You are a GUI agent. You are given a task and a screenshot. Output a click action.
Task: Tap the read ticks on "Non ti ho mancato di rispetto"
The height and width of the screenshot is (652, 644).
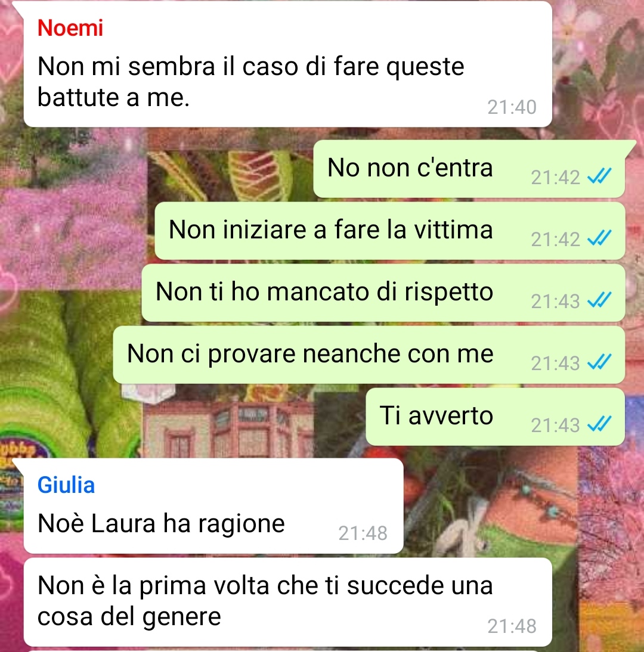(x=599, y=300)
